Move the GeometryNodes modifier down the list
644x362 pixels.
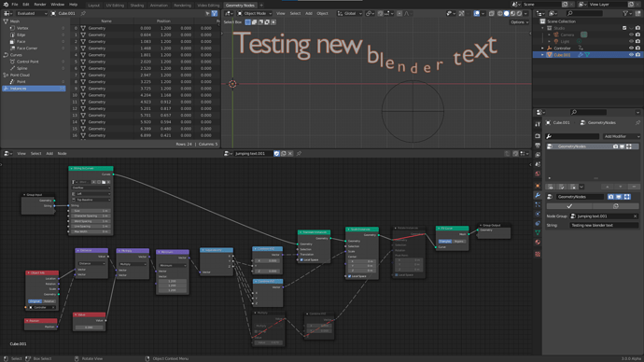621,187
